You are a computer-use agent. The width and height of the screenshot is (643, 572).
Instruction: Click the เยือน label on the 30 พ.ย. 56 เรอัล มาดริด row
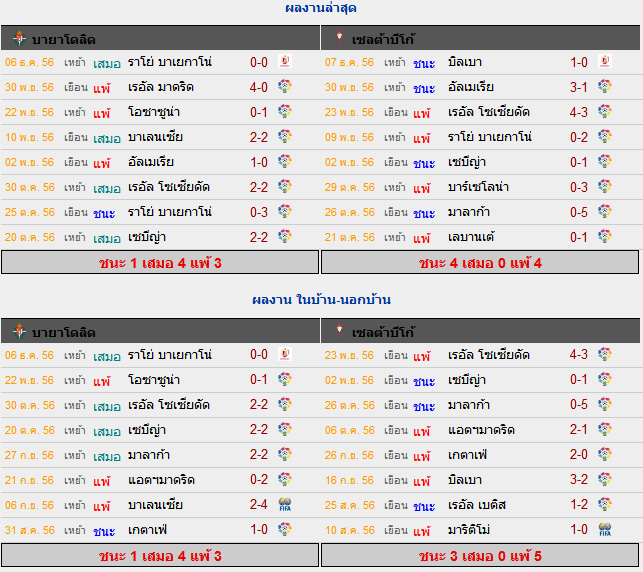(x=76, y=87)
